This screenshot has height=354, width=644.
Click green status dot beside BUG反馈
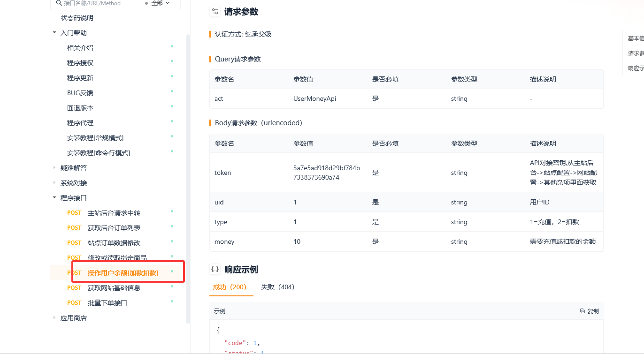172,91
